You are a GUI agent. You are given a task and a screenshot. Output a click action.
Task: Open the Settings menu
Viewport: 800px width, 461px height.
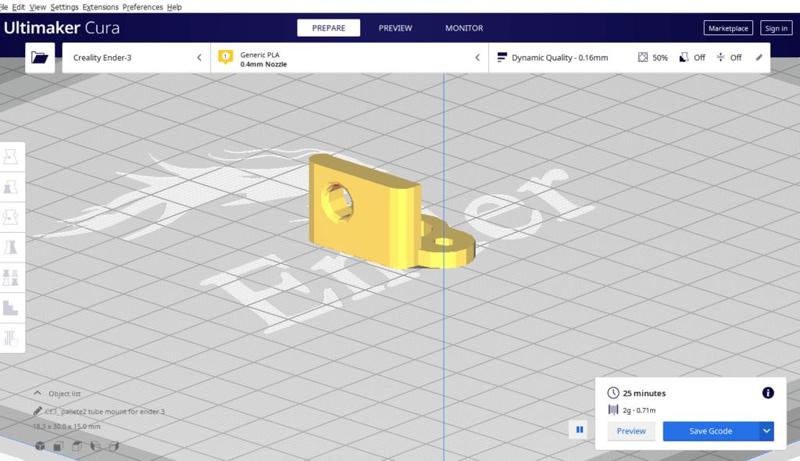(x=64, y=7)
